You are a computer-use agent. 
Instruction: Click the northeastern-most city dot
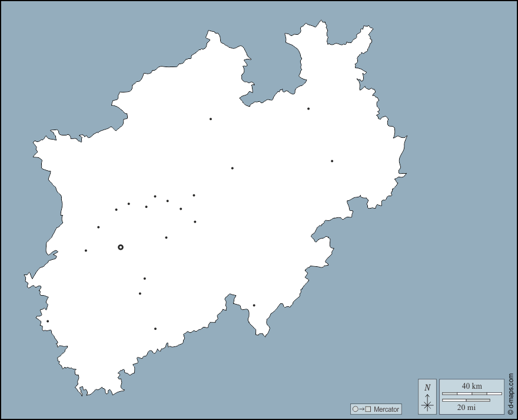[x=308, y=108]
